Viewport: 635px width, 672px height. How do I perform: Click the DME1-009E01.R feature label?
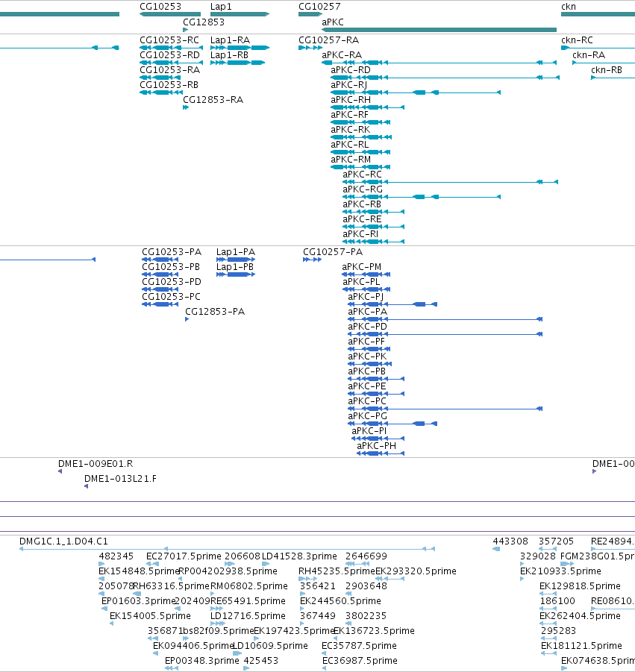(96, 464)
